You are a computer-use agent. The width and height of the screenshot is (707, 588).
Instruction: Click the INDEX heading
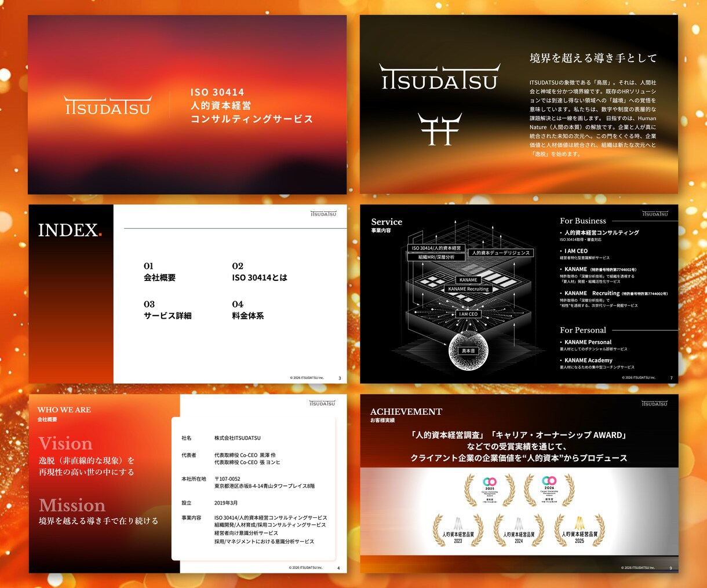[x=70, y=230]
